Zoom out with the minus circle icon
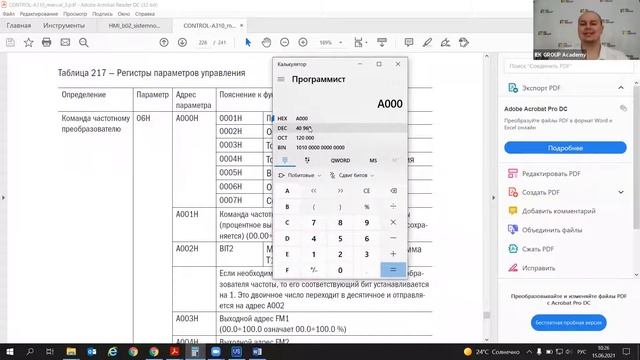Viewport: 640px width, 360px height. (284, 42)
